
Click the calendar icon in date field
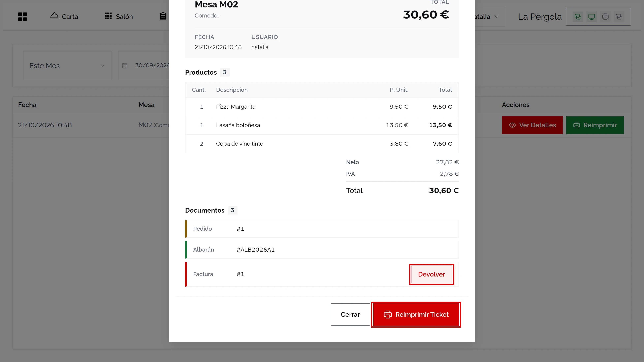click(125, 66)
